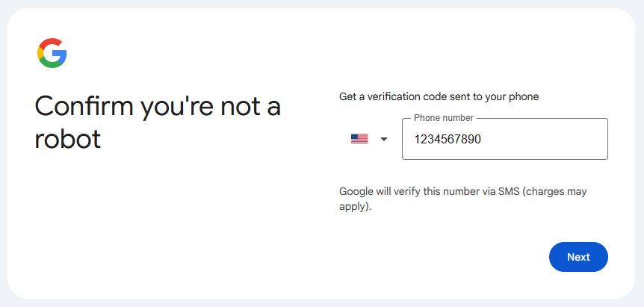Click the "Confirm you're not a robot" heading
Viewport: 644px width, 307px height.
point(158,122)
